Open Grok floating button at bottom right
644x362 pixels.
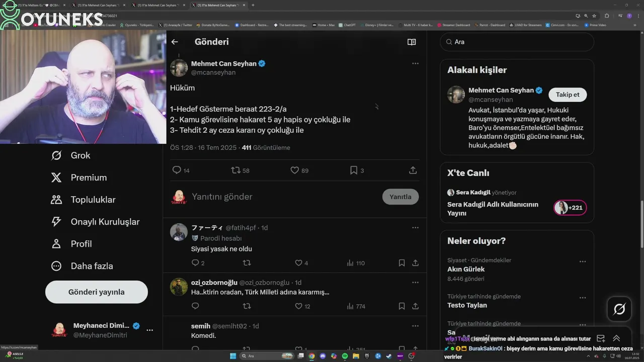click(619, 309)
